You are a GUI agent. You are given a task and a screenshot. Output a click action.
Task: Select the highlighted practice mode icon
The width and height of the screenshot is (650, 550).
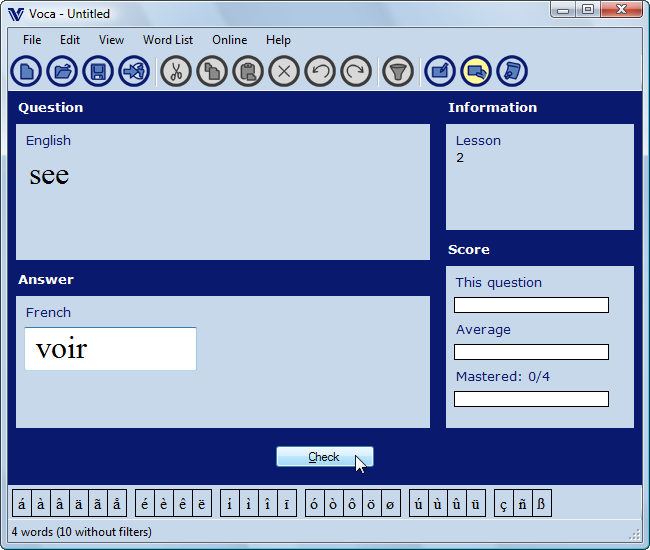pos(476,71)
